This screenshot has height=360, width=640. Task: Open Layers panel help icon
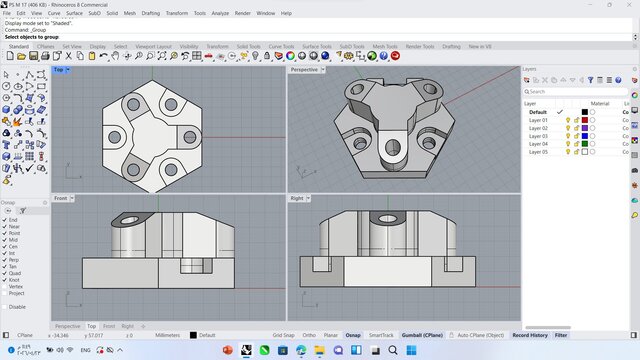click(x=618, y=80)
